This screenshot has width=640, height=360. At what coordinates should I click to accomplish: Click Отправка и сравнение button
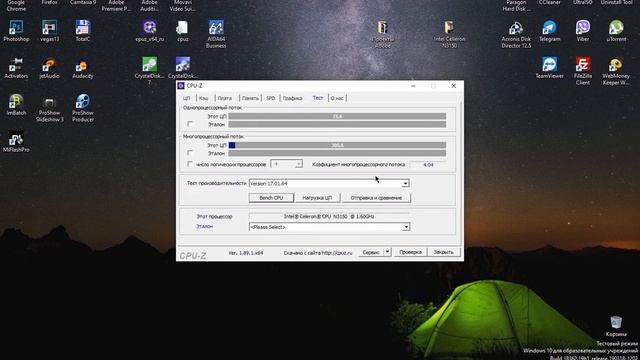click(376, 198)
